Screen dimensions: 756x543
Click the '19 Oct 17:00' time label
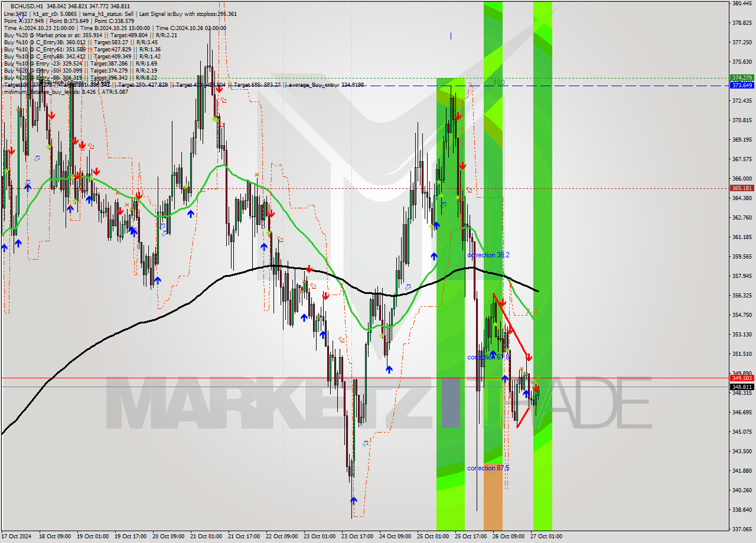[x=130, y=537]
